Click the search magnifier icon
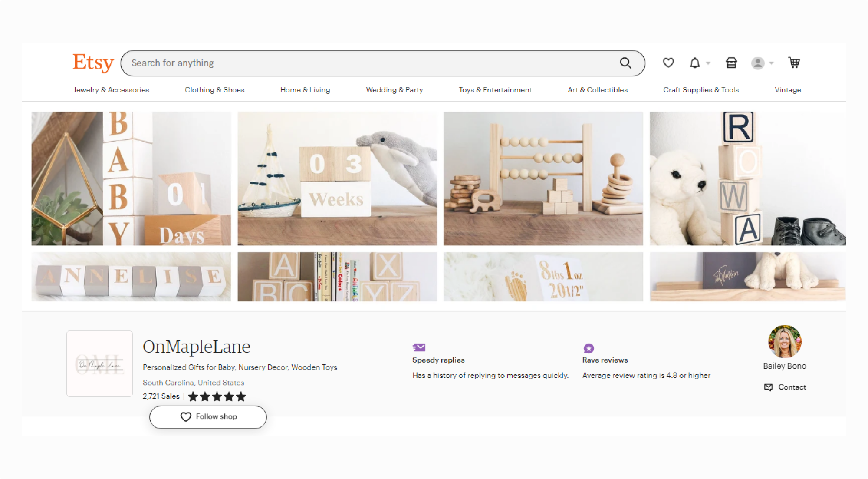Image resolution: width=868 pixels, height=479 pixels. (x=625, y=63)
